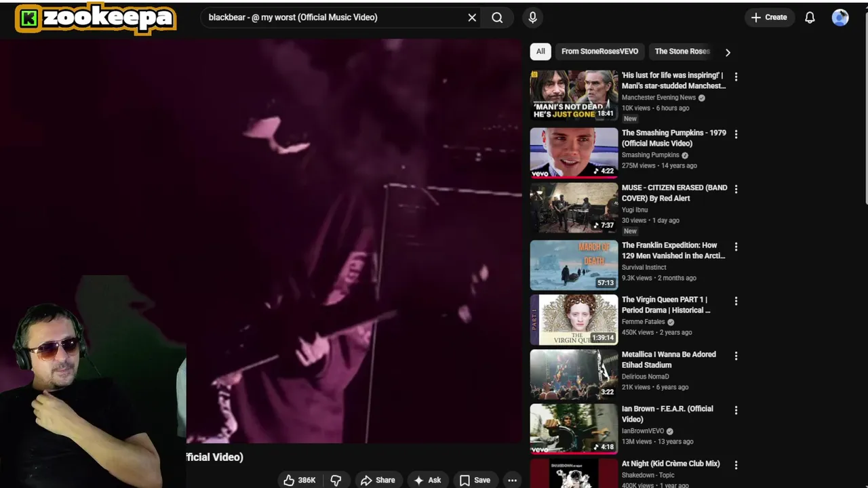The image size is (868, 488).
Task: Clear the search box with X
Action: (472, 18)
